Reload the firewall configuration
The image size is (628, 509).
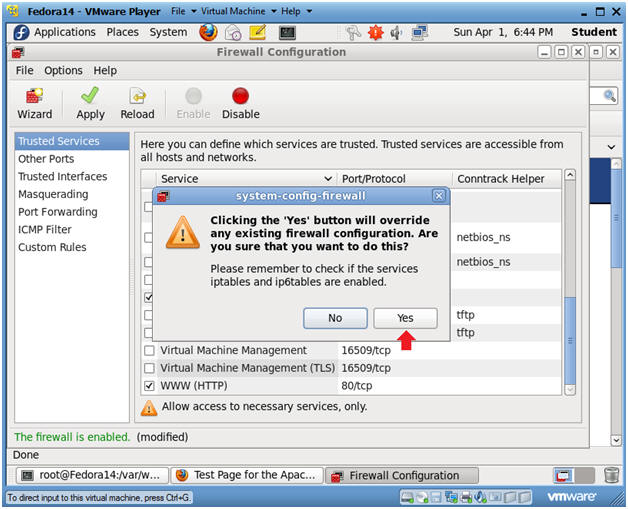(x=137, y=103)
